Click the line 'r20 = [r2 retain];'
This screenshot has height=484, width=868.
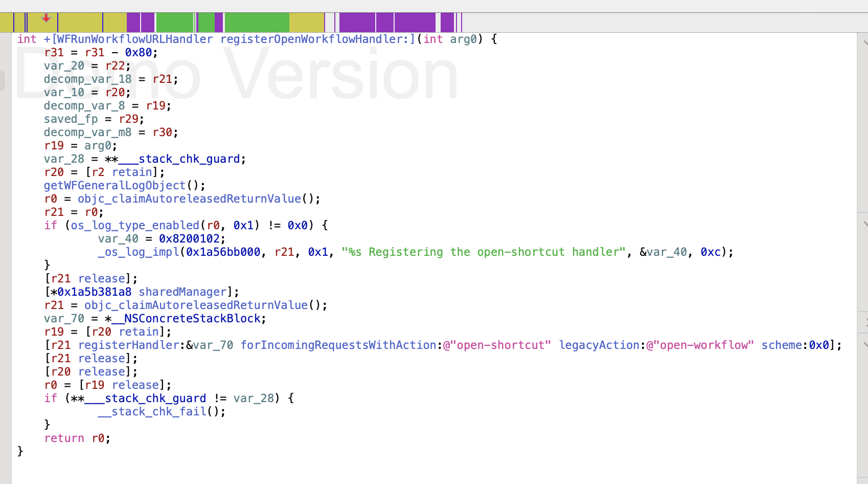(104, 172)
